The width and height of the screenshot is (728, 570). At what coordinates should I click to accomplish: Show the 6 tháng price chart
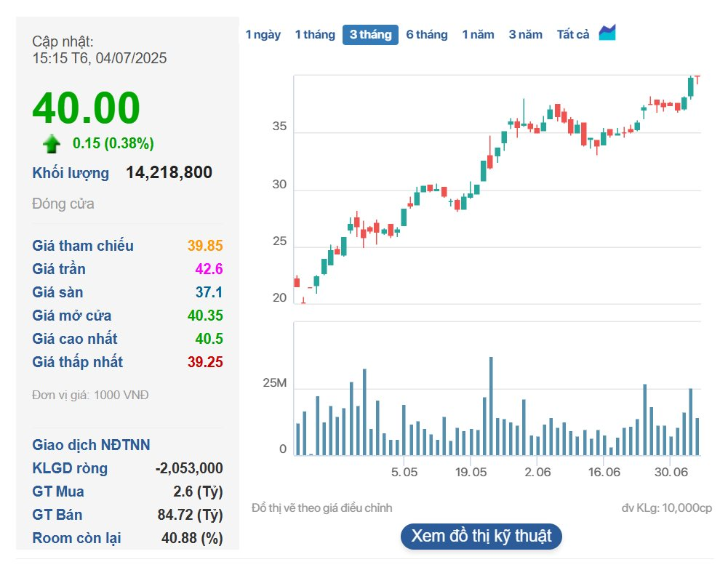426,35
